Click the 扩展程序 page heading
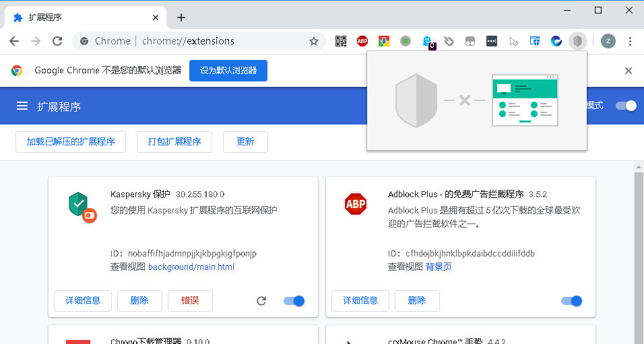 [x=59, y=107]
